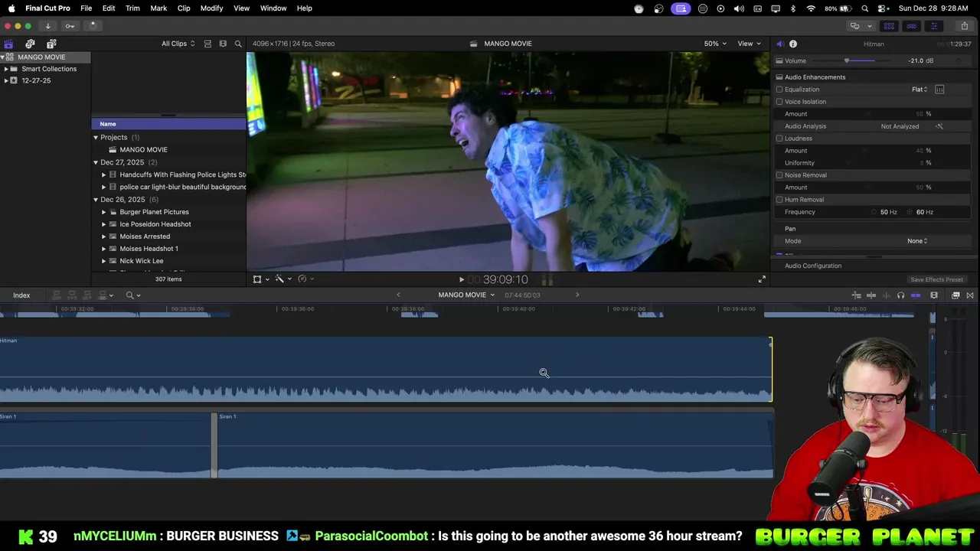Click Save Effects Preset button

click(x=936, y=280)
